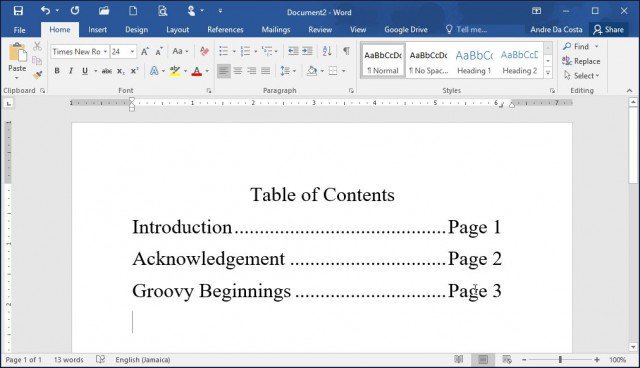Image resolution: width=640 pixels, height=368 pixels.
Task: Open the Ribbon Display Options
Action: point(536,11)
